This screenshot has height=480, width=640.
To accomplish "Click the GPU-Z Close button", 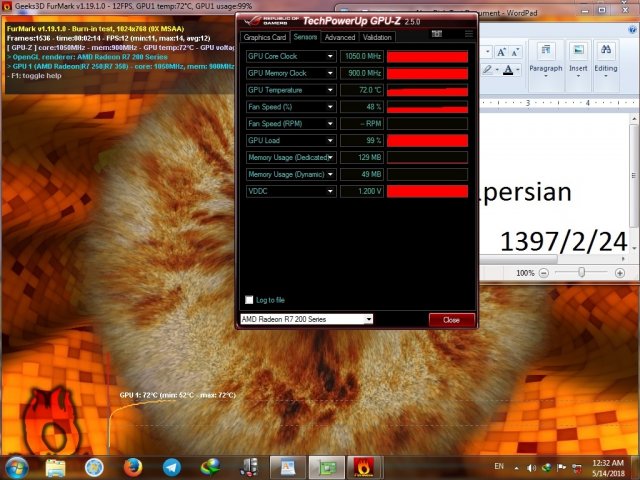I will (x=451, y=320).
